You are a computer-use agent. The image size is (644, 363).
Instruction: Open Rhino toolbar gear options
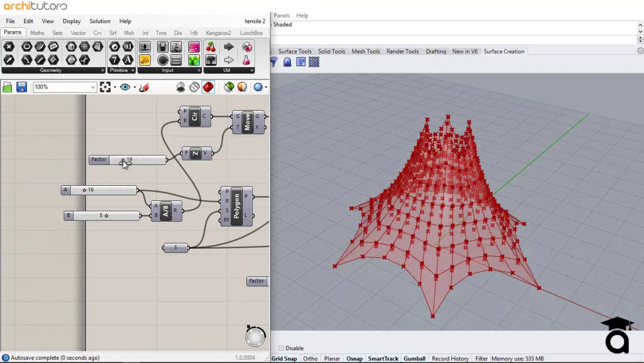640,51
